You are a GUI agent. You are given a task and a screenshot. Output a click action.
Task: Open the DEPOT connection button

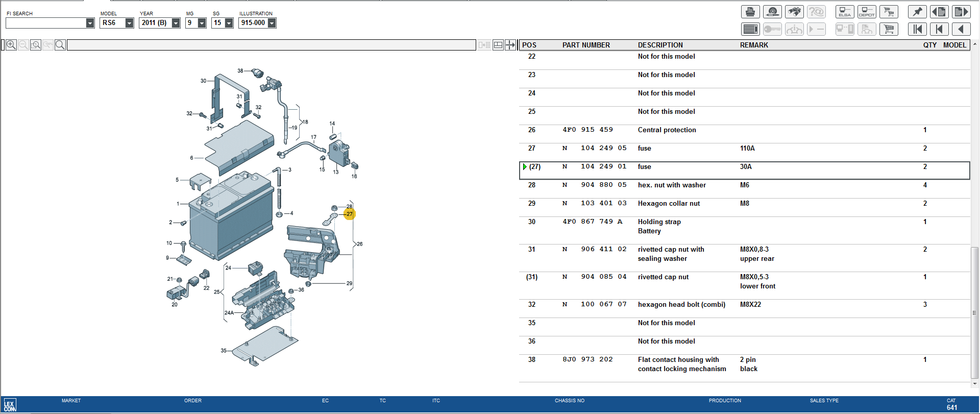(867, 12)
